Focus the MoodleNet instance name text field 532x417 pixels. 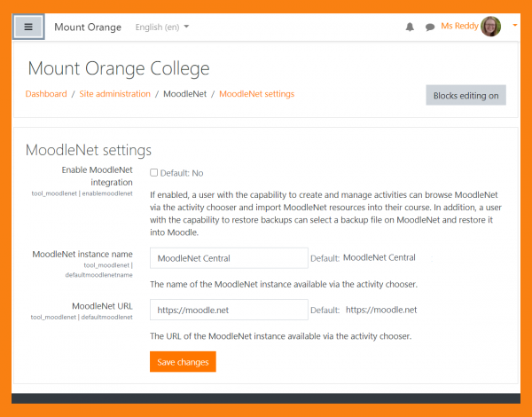tap(229, 258)
